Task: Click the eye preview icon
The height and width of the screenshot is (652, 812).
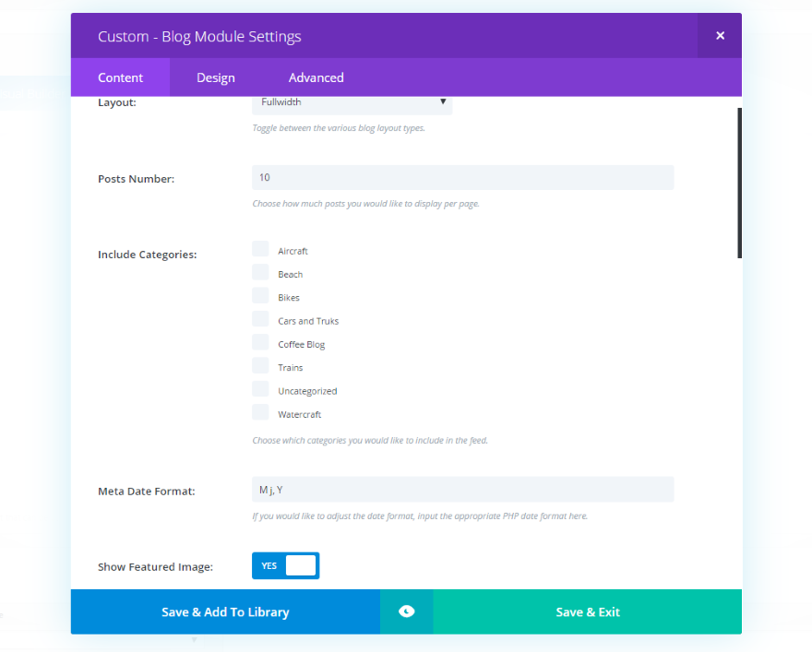Action: point(406,611)
